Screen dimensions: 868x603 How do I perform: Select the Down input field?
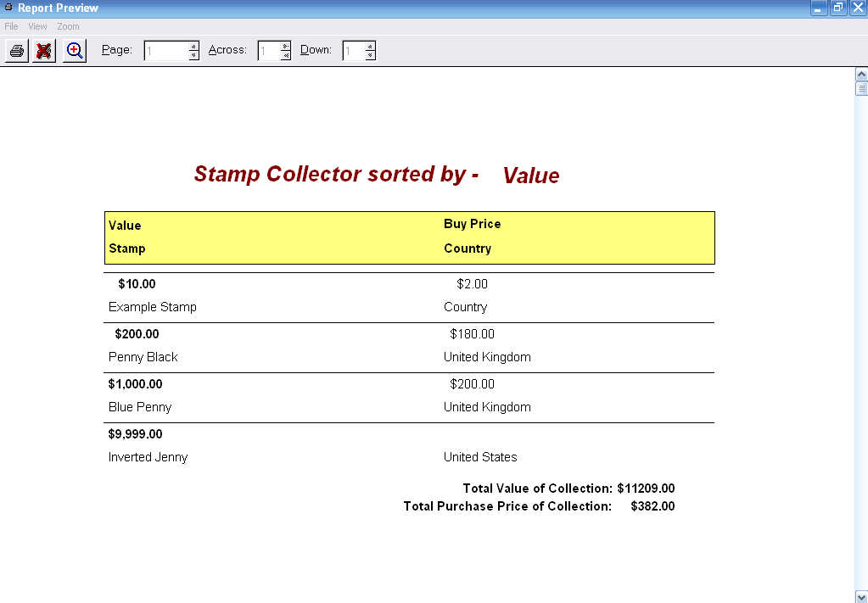pyautogui.click(x=354, y=50)
